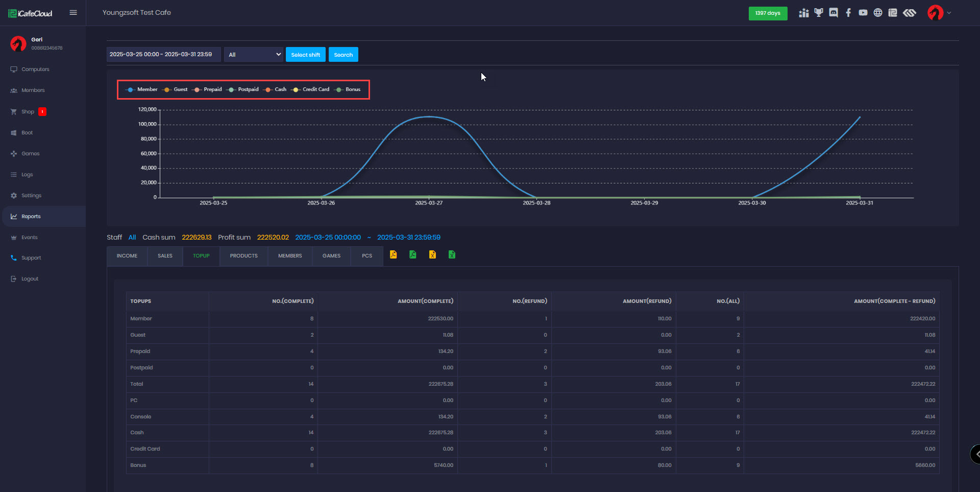Click the date range input field
The height and width of the screenshot is (492, 980).
pyautogui.click(x=163, y=55)
